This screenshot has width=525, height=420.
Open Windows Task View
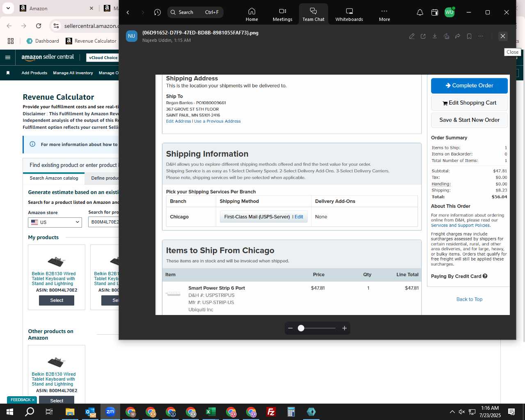click(49, 412)
